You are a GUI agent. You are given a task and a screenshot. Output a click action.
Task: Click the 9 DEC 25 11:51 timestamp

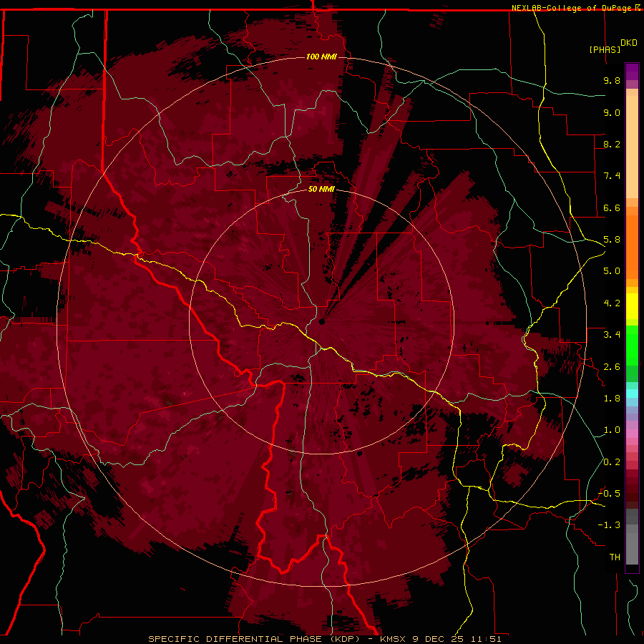tap(457, 639)
